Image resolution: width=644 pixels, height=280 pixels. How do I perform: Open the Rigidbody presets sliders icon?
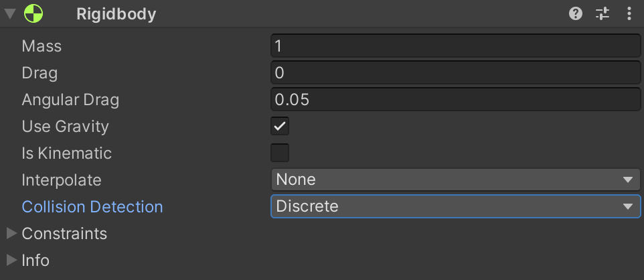pyautogui.click(x=602, y=14)
